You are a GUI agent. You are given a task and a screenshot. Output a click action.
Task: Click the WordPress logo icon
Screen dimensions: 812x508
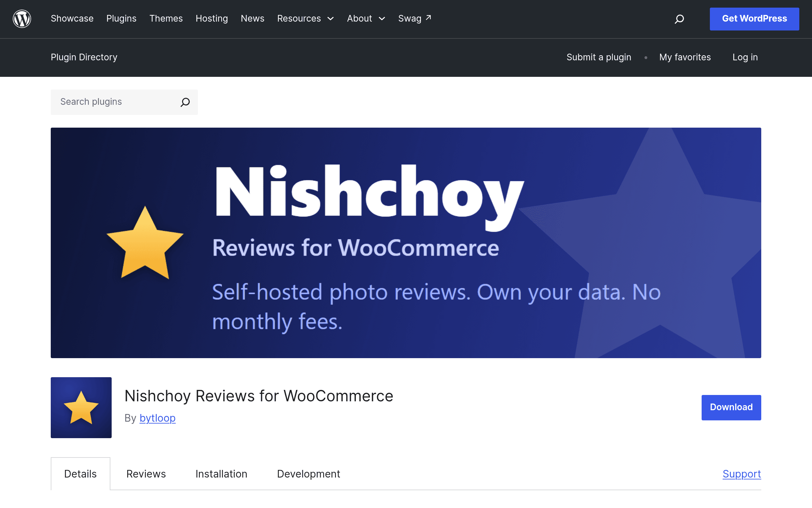[22, 19]
